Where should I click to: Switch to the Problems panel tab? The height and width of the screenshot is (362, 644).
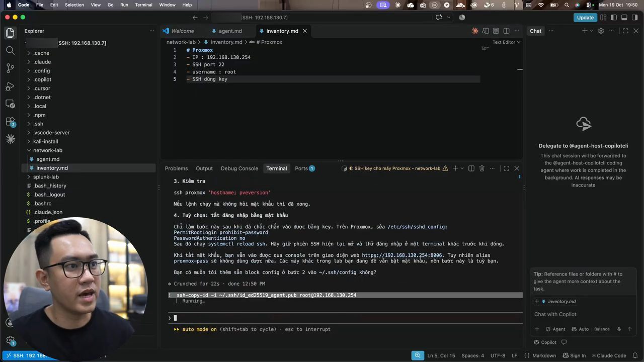[x=176, y=168]
